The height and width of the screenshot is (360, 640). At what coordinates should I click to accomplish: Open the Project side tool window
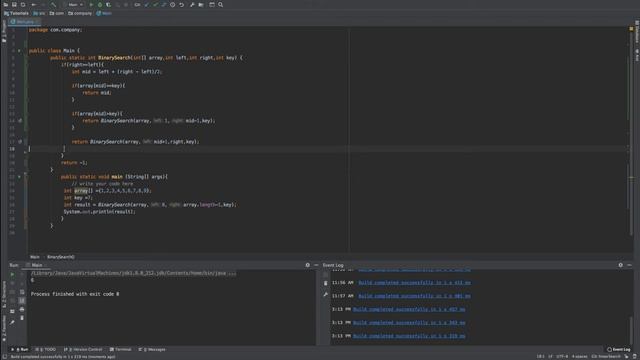click(x=4, y=32)
